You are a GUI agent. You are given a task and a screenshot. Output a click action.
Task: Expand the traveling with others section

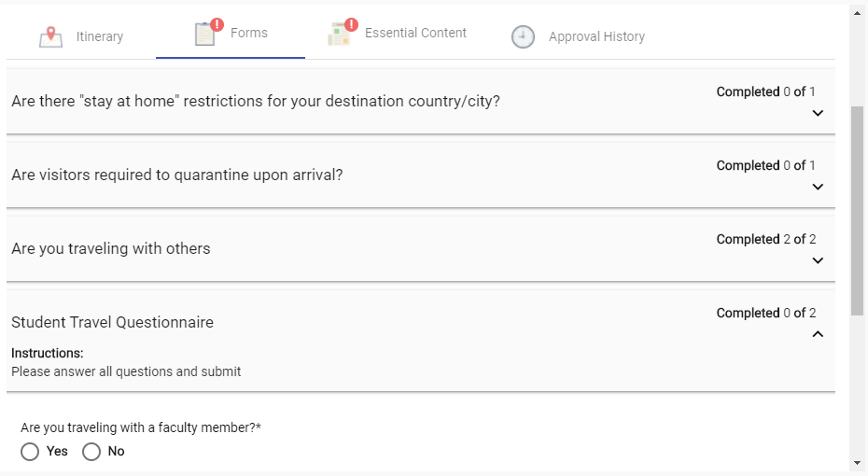pos(818,260)
